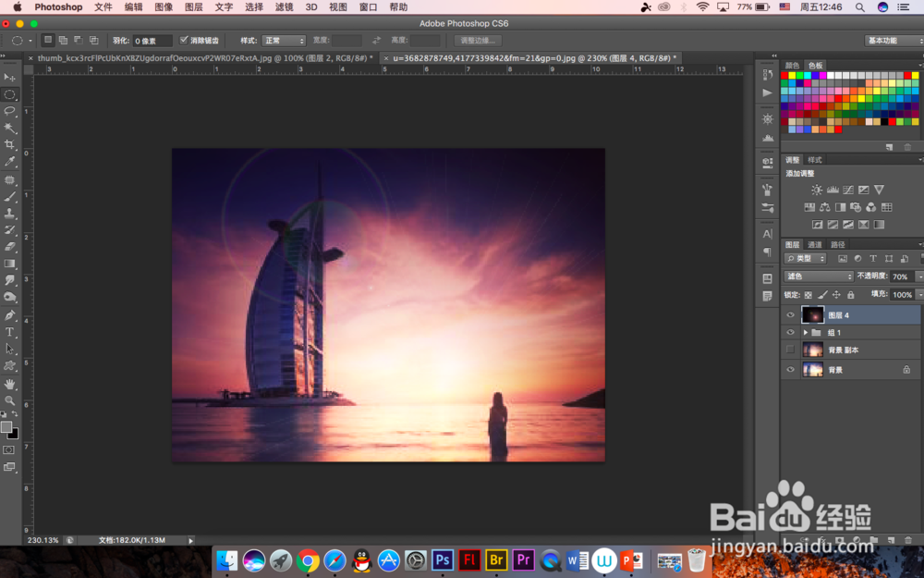Image resolution: width=924 pixels, height=578 pixels.
Task: Switch to the 颜色 panel tab
Action: coord(792,65)
